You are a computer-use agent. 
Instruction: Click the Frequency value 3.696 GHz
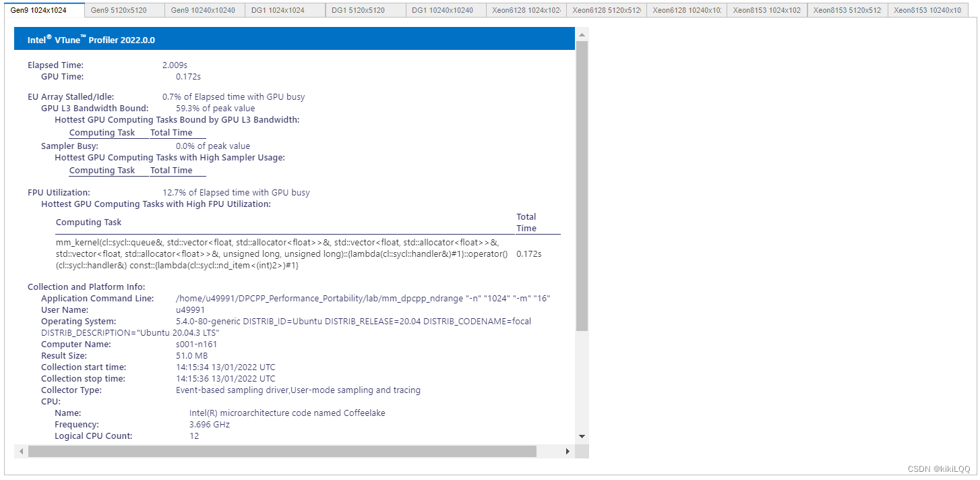(210, 425)
